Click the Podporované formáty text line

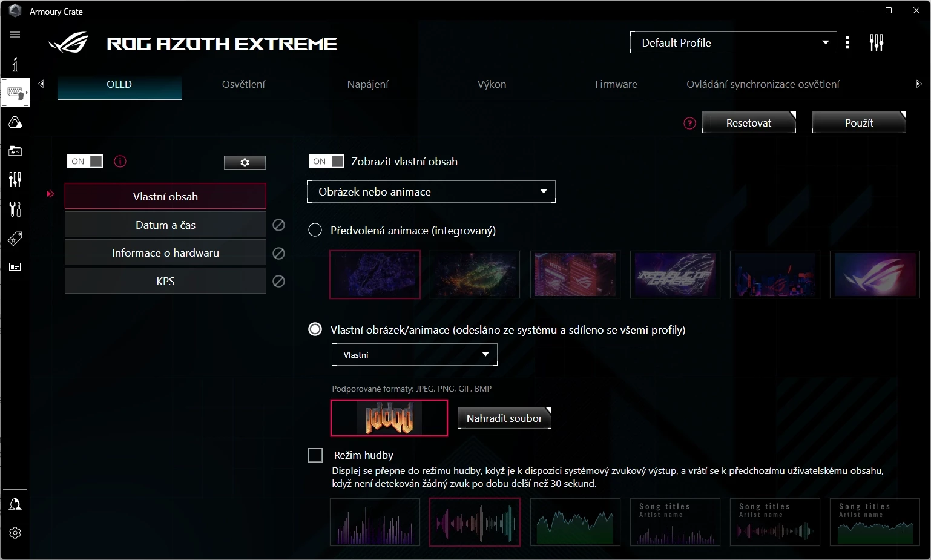point(412,389)
